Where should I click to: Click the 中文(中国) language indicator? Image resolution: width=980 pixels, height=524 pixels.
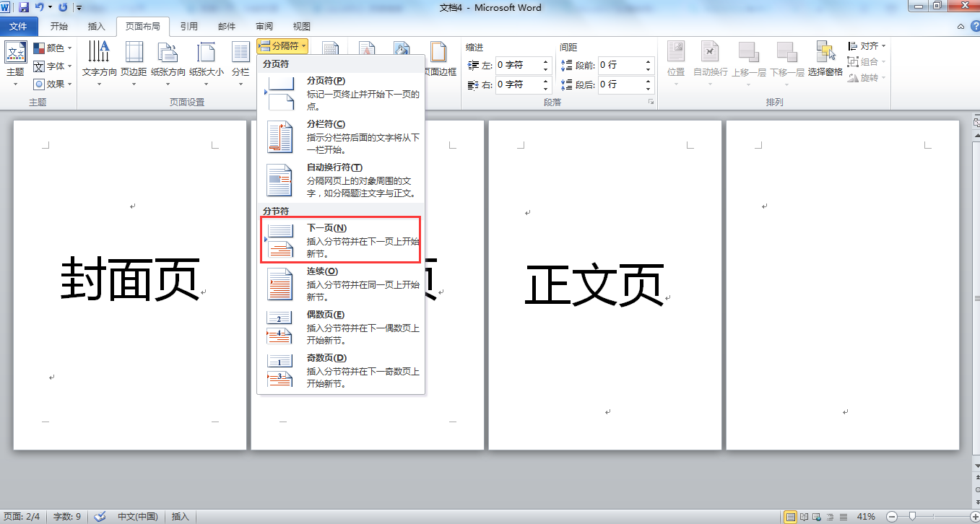(x=137, y=517)
